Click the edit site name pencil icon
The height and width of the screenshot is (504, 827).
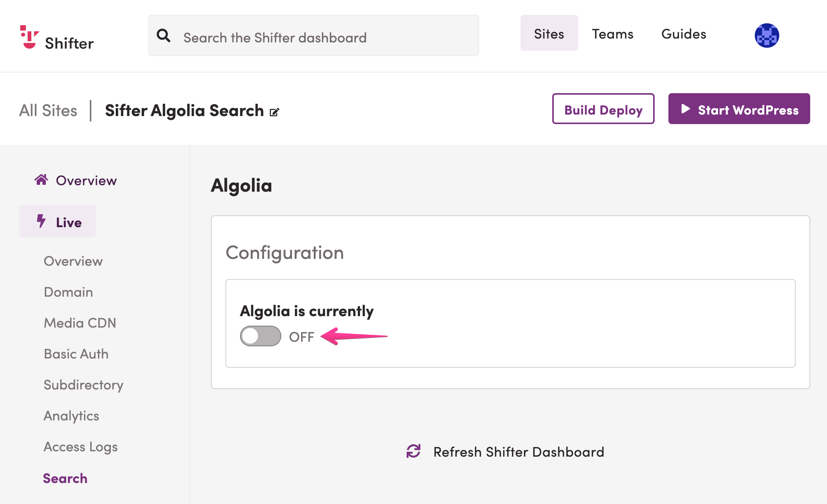(274, 112)
